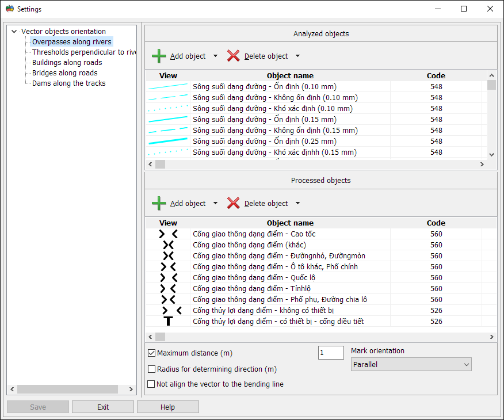
Task: Click code 526 of cống điều tiết row
Action: pyautogui.click(x=436, y=322)
